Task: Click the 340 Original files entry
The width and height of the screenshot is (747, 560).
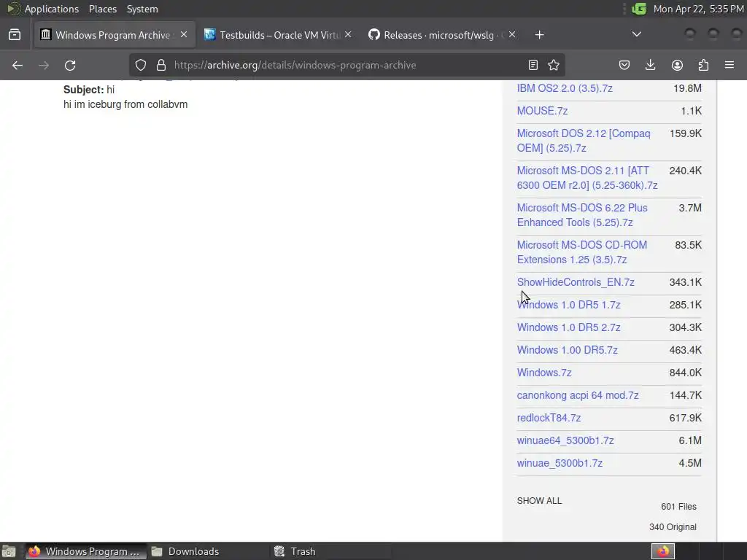Action: point(673,527)
